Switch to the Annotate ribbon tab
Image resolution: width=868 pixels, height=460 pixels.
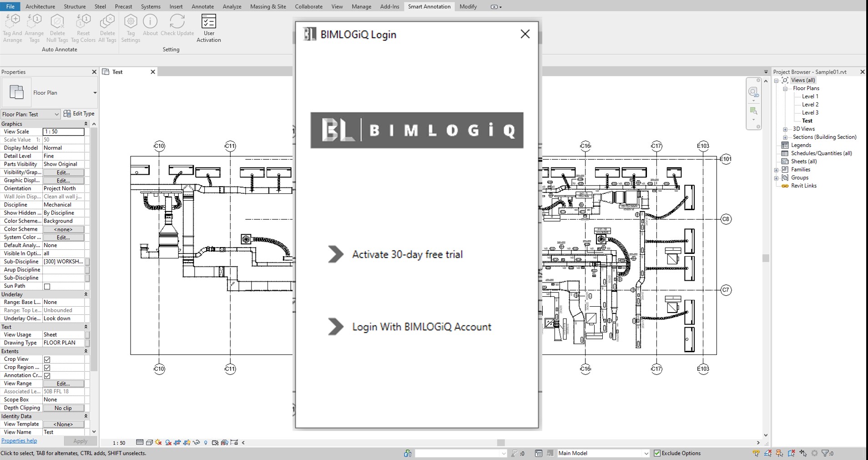[x=202, y=6]
